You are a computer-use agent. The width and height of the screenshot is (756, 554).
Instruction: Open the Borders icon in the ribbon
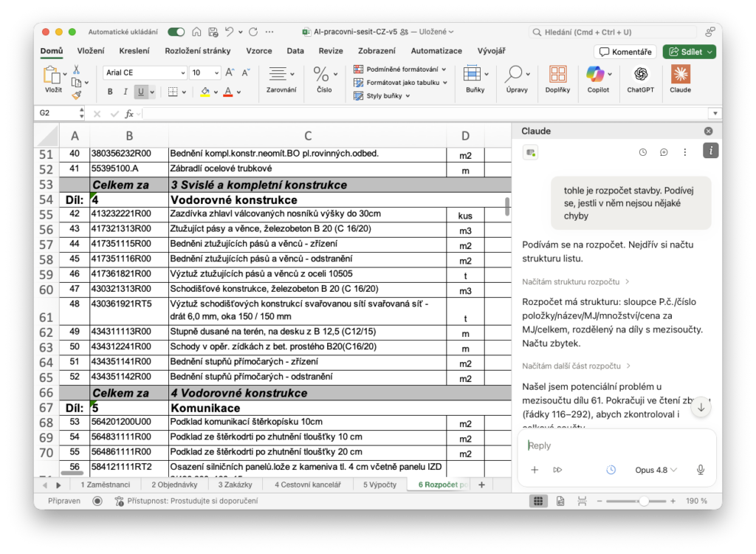(x=173, y=92)
